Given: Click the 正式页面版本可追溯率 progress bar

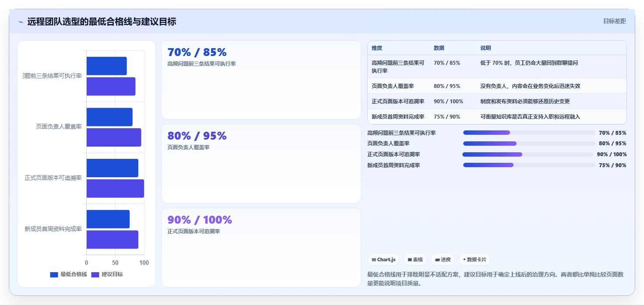Looking at the screenshot, I should point(528,154).
